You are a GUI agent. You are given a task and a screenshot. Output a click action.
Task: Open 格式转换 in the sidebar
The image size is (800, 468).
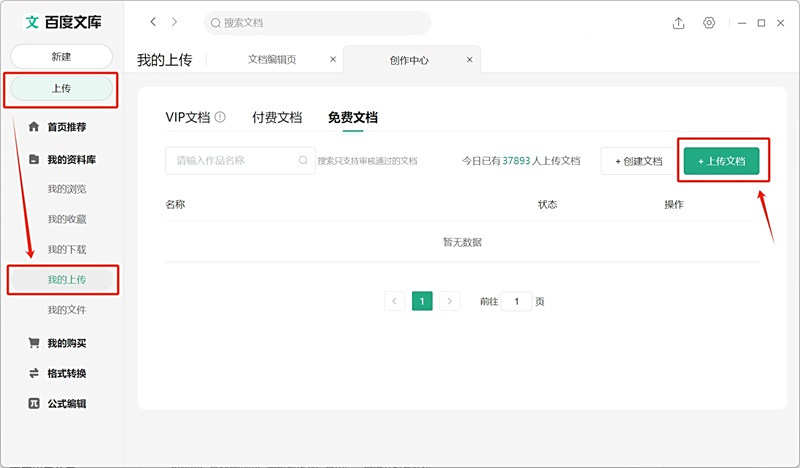point(67,373)
